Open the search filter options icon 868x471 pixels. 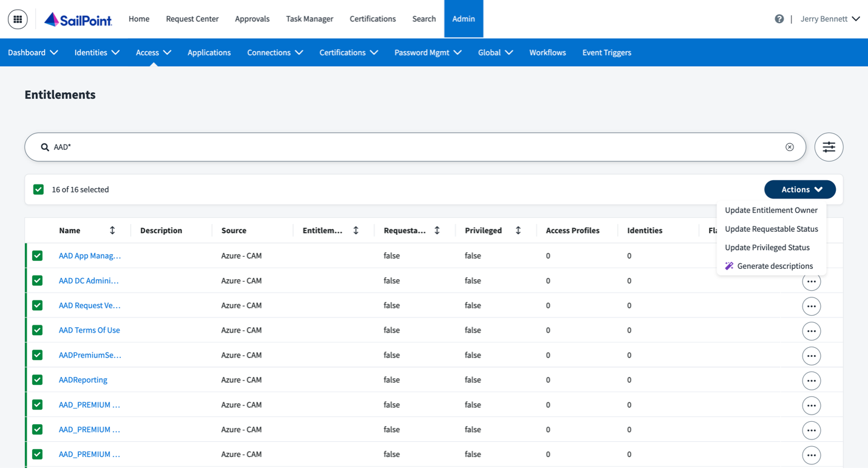(829, 147)
